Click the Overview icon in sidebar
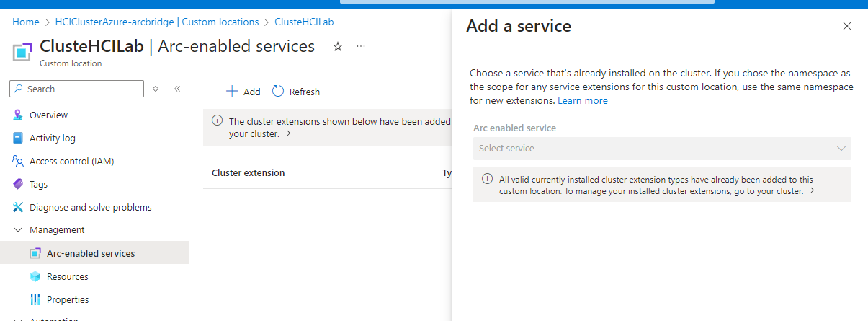The width and height of the screenshot is (868, 321). click(18, 115)
